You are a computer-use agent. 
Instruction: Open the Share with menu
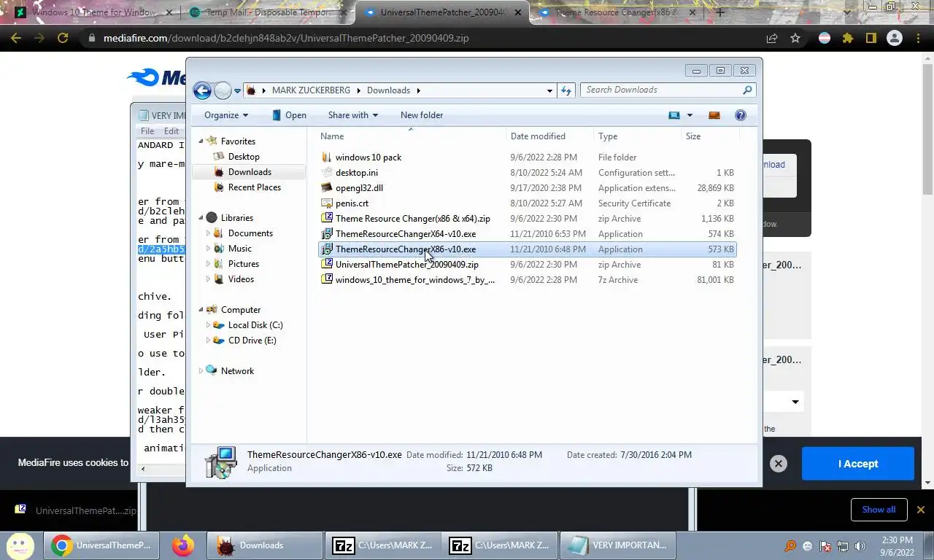pyautogui.click(x=353, y=115)
